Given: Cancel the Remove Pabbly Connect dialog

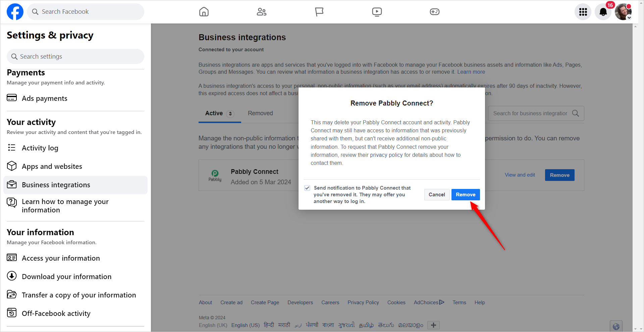Looking at the screenshot, I should tap(437, 195).
